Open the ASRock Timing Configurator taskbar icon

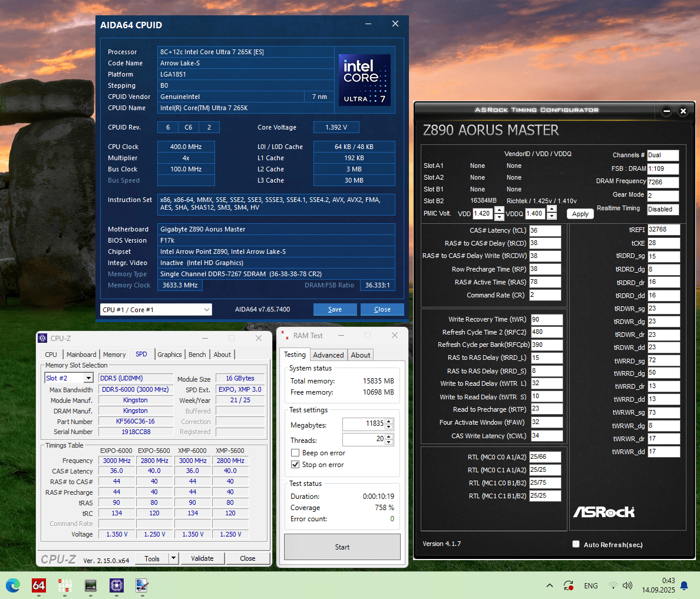tap(91, 585)
